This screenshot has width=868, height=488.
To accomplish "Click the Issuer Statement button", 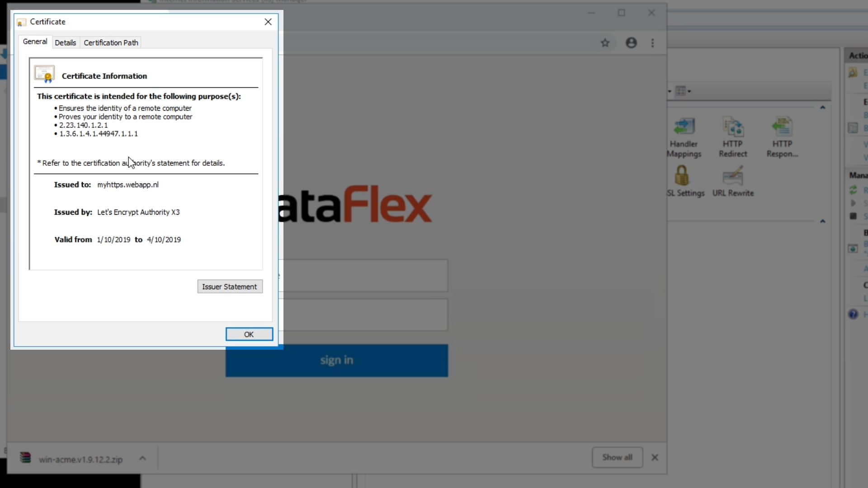I will 230,287.
